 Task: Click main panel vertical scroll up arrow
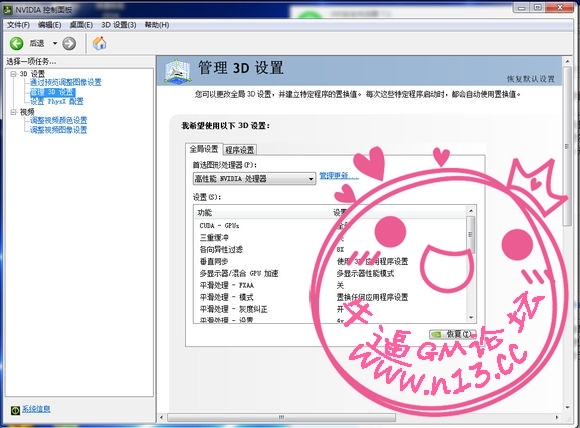[x=567, y=61]
